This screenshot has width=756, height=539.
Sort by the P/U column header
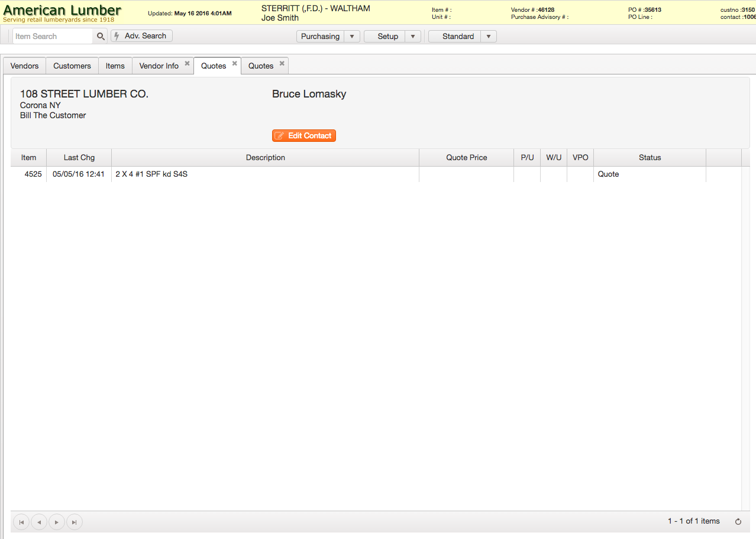tap(527, 158)
